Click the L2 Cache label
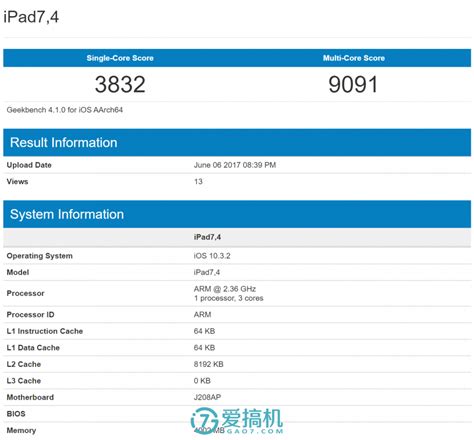 click(x=24, y=364)
